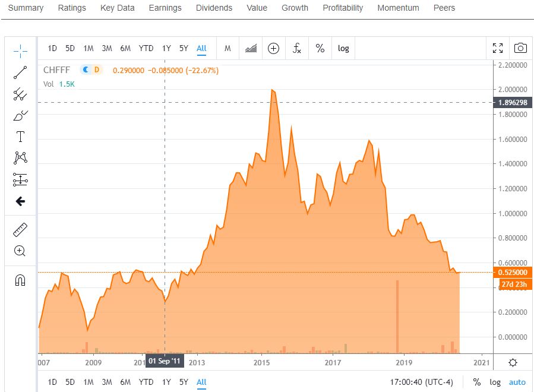Select the measure ruler tool

(x=20, y=229)
